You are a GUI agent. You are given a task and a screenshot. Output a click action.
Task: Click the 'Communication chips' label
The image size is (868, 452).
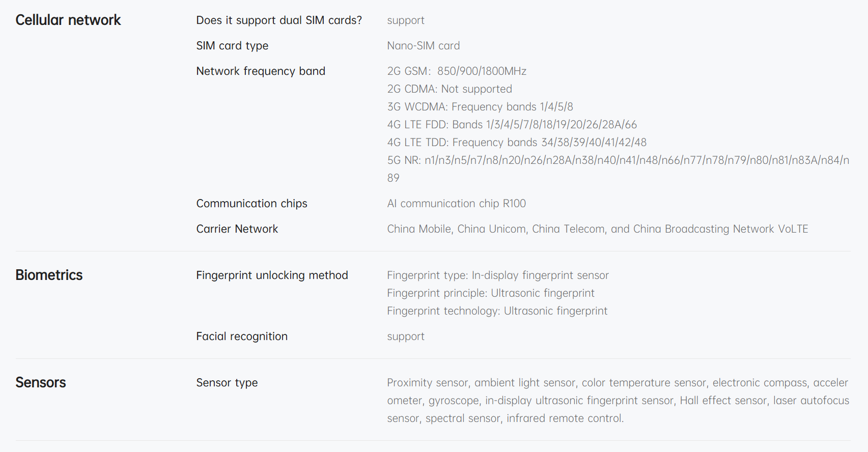point(251,204)
